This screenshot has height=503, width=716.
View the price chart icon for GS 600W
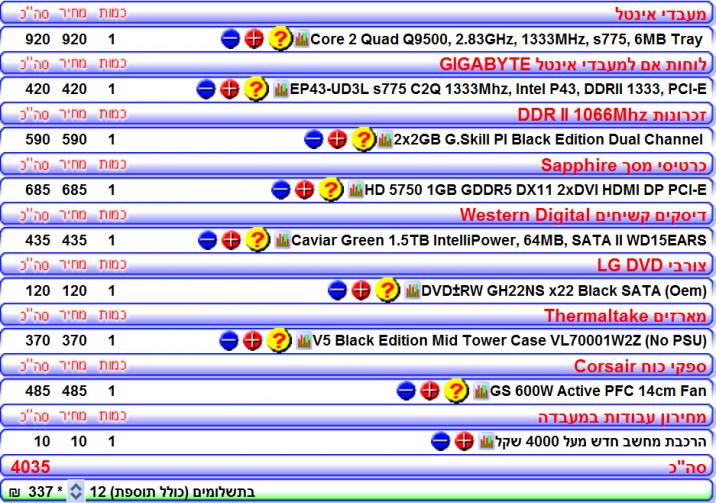[x=480, y=390]
